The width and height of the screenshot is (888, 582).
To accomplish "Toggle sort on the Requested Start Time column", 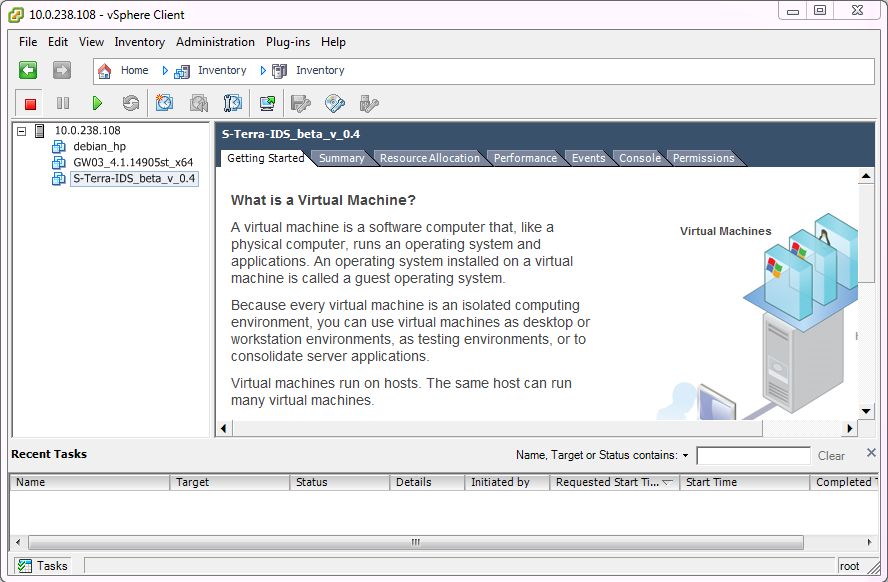I will tap(614, 482).
